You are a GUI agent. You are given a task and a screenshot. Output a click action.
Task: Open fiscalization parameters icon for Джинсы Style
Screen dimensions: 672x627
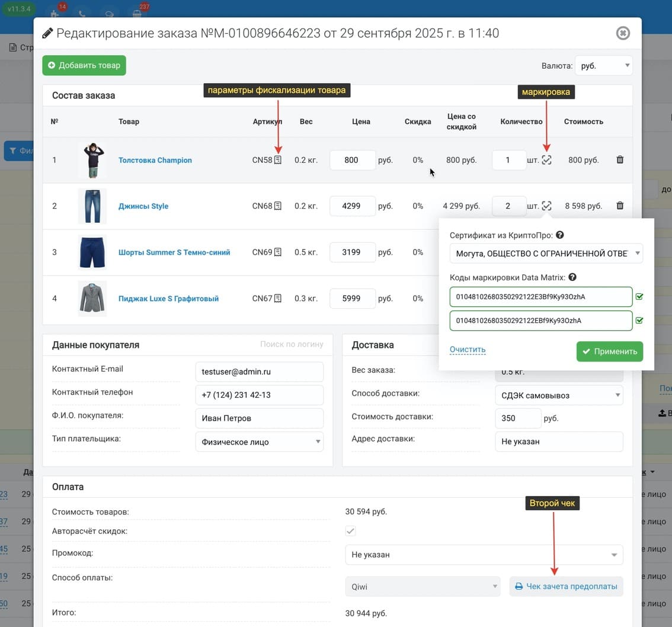(278, 206)
